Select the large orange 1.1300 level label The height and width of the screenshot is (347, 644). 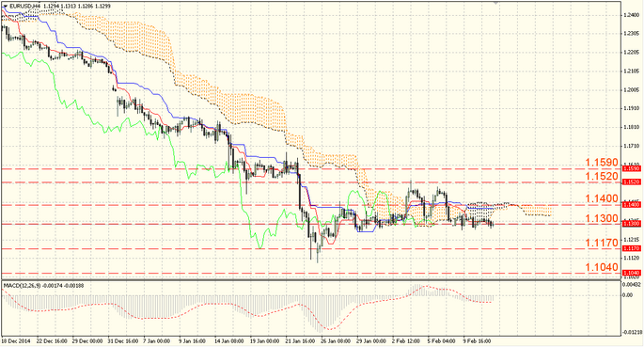coord(602,218)
